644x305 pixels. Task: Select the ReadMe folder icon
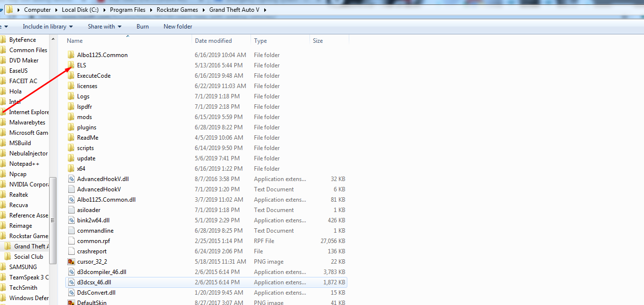click(x=71, y=138)
